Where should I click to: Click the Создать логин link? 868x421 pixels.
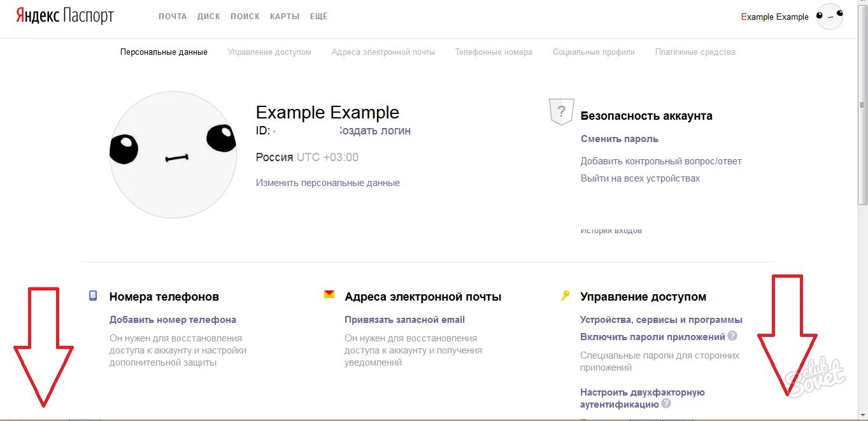(x=374, y=131)
